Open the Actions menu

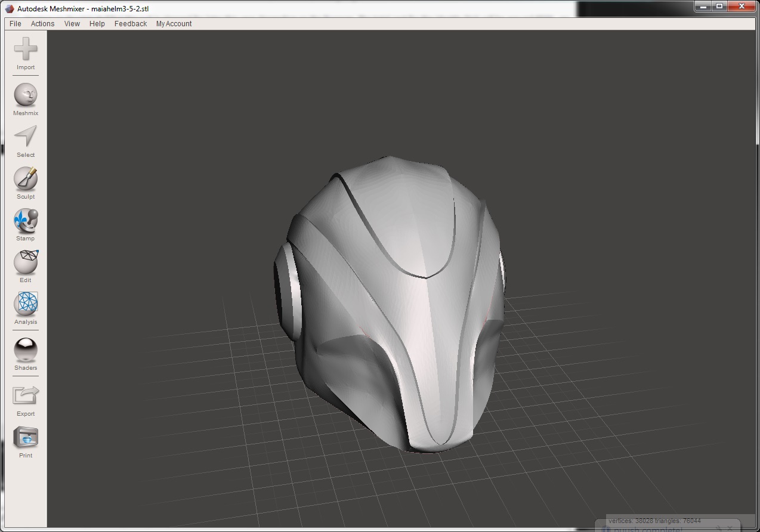42,24
